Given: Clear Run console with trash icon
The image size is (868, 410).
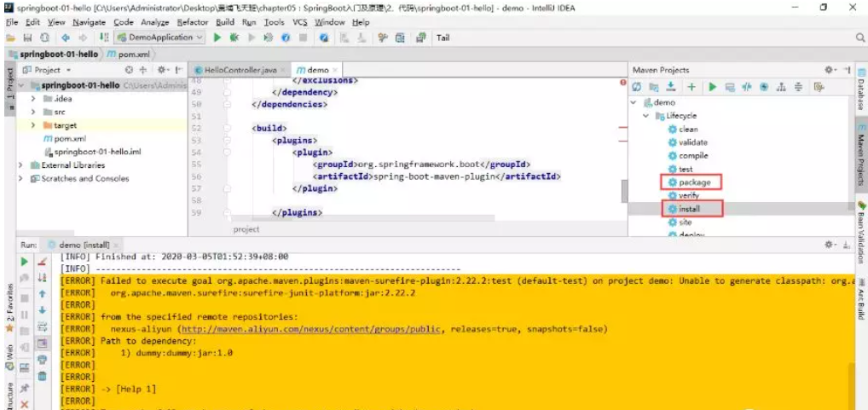Looking at the screenshot, I should pyautogui.click(x=42, y=376).
